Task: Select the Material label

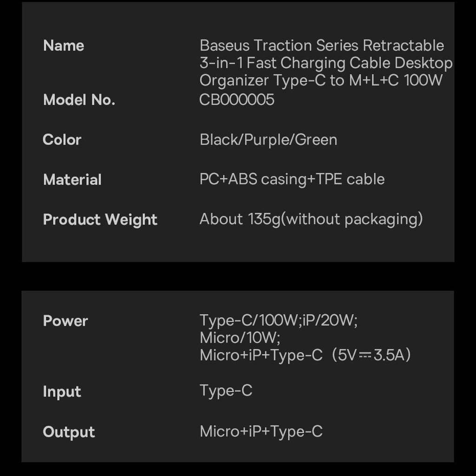Action: click(72, 179)
